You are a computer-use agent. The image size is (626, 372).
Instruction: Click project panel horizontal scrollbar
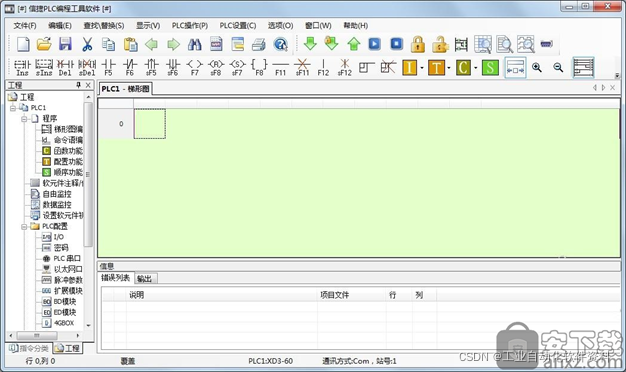coord(36,335)
